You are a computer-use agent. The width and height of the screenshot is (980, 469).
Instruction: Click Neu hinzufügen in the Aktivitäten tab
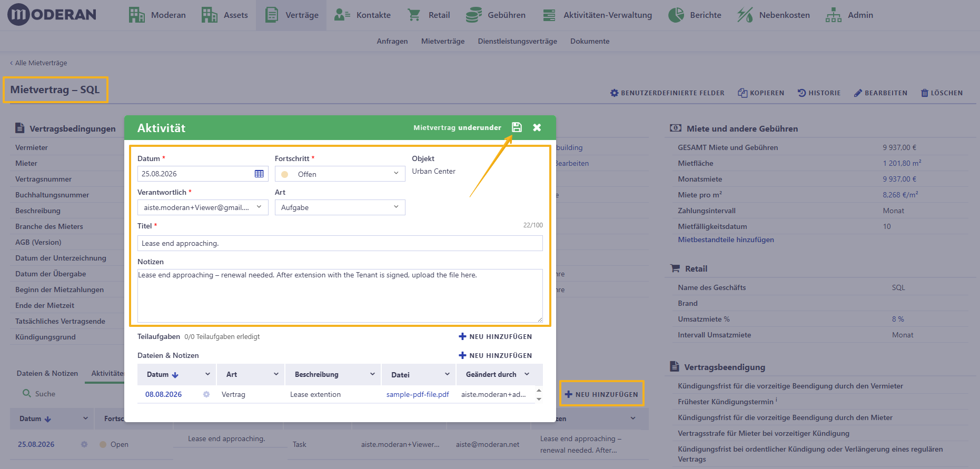pyautogui.click(x=601, y=394)
